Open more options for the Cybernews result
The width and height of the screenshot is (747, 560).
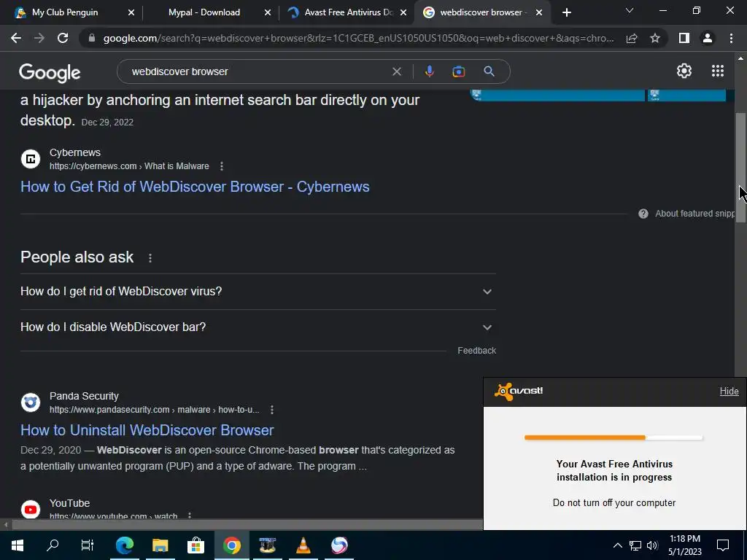222,166
